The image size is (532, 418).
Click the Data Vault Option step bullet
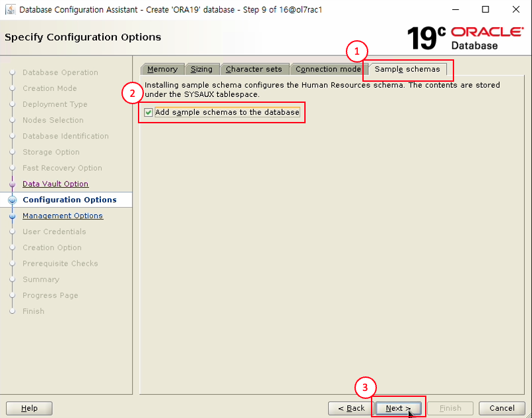point(12,185)
